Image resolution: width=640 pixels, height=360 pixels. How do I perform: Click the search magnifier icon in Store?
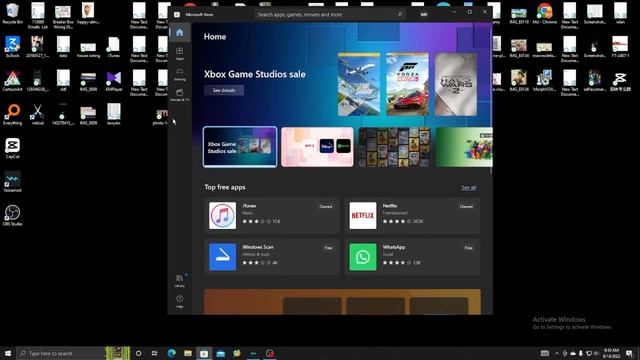pyautogui.click(x=400, y=14)
